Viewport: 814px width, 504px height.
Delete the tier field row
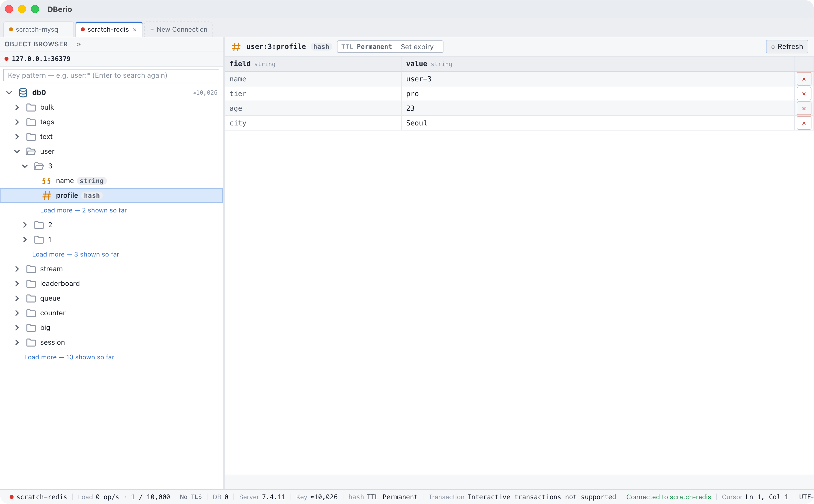point(804,94)
